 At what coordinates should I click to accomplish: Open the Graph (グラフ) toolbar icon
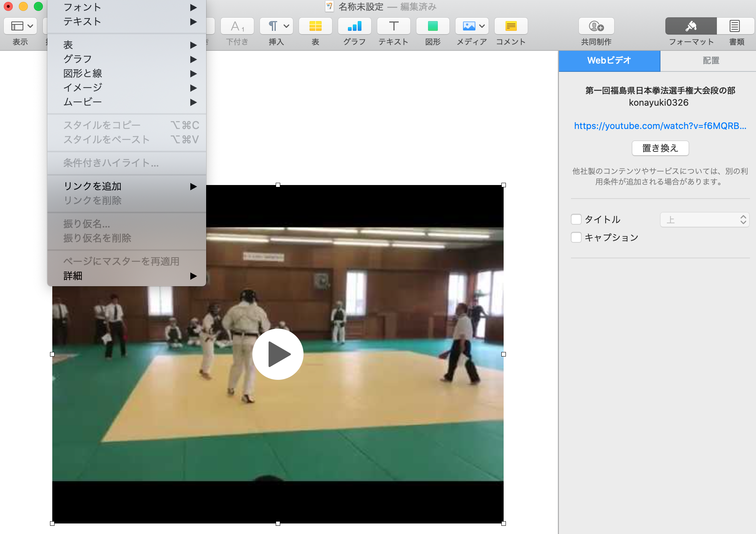click(354, 26)
